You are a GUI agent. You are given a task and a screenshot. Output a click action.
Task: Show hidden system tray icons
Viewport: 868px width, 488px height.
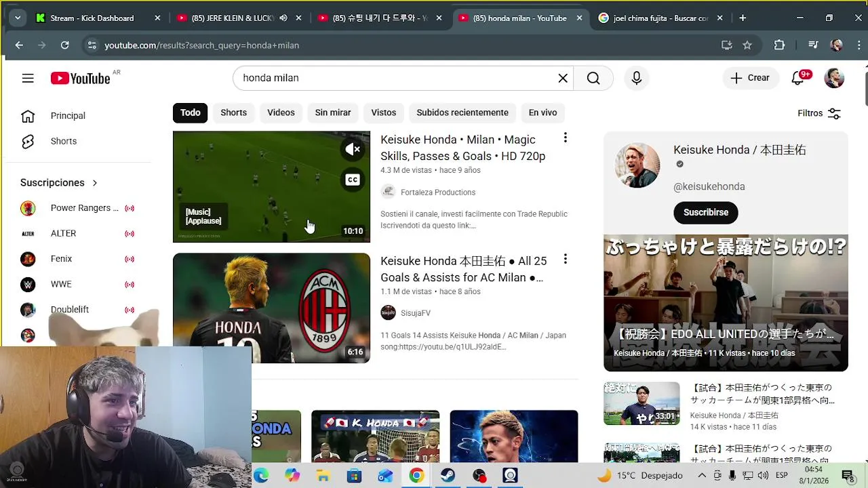click(x=702, y=476)
